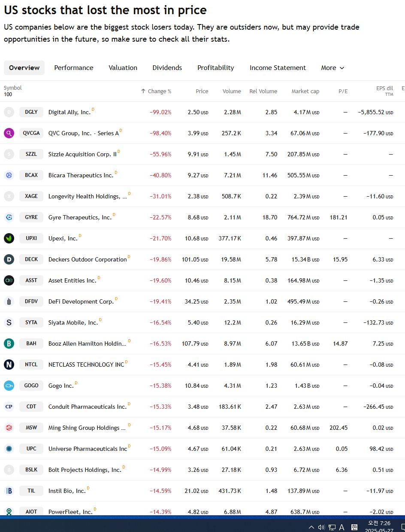This screenshot has height=532, width=405.
Task: Sort by EPS dil TTM header
Action: (384, 91)
